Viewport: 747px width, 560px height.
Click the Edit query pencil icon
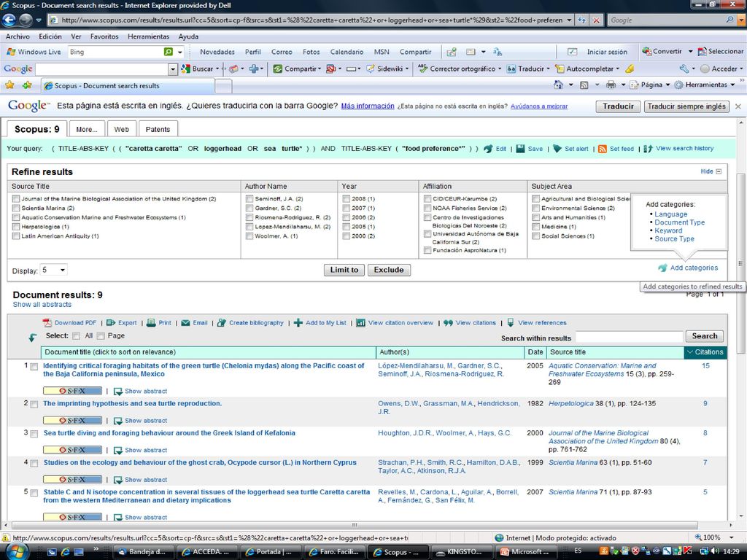pos(488,149)
